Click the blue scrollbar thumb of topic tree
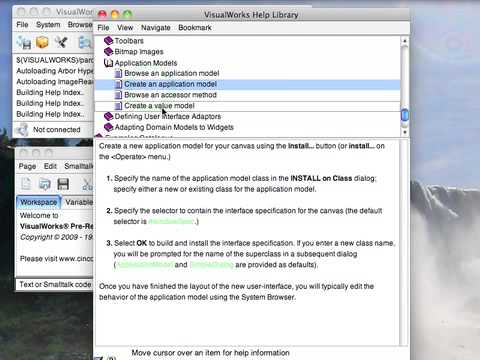Screen dimensions: 480x360 click(405, 116)
